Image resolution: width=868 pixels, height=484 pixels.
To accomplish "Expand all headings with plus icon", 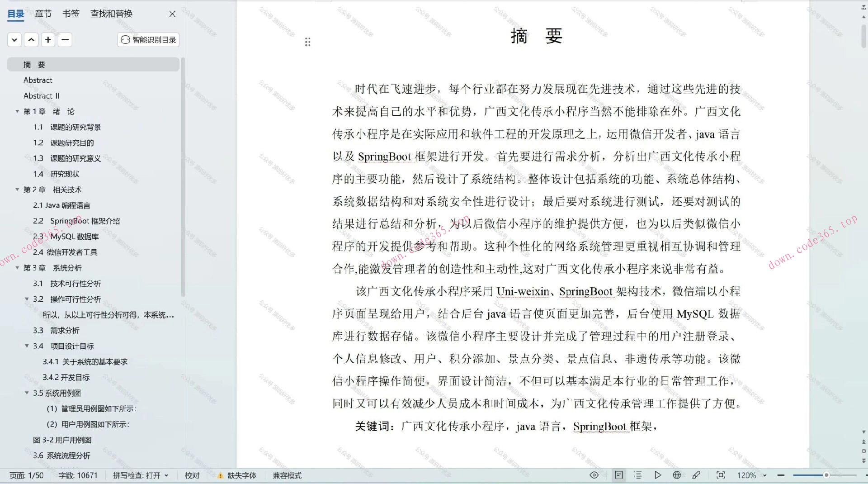I will [x=48, y=40].
